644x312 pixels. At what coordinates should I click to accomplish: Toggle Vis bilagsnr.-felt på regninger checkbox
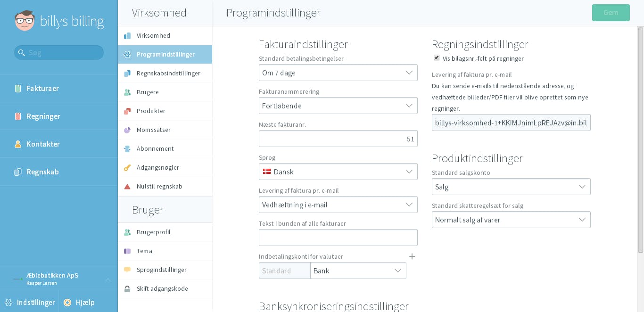point(437,58)
